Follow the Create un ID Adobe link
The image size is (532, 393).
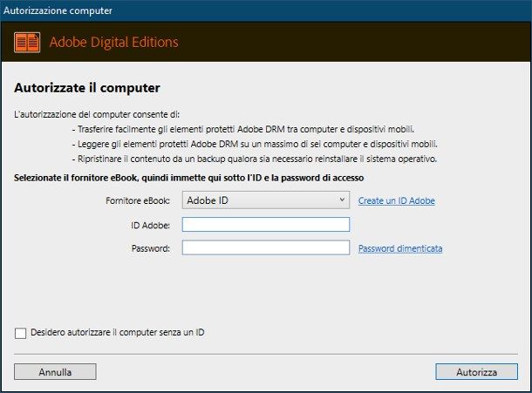397,200
